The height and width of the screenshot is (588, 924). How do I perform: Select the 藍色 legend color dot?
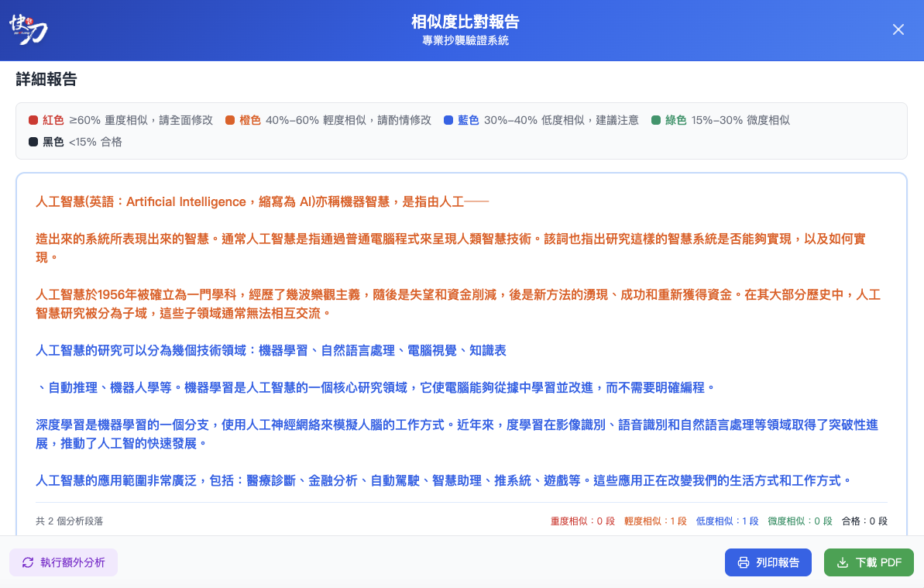447,121
